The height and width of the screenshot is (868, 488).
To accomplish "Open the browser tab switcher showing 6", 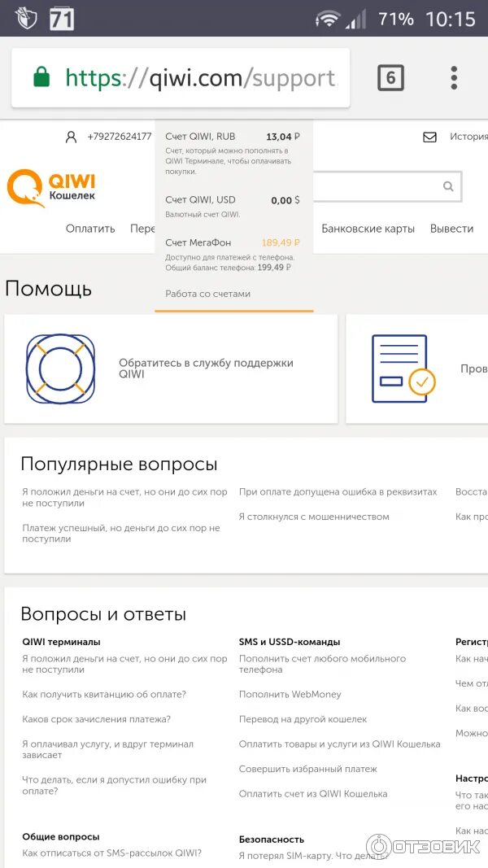I will 390,77.
